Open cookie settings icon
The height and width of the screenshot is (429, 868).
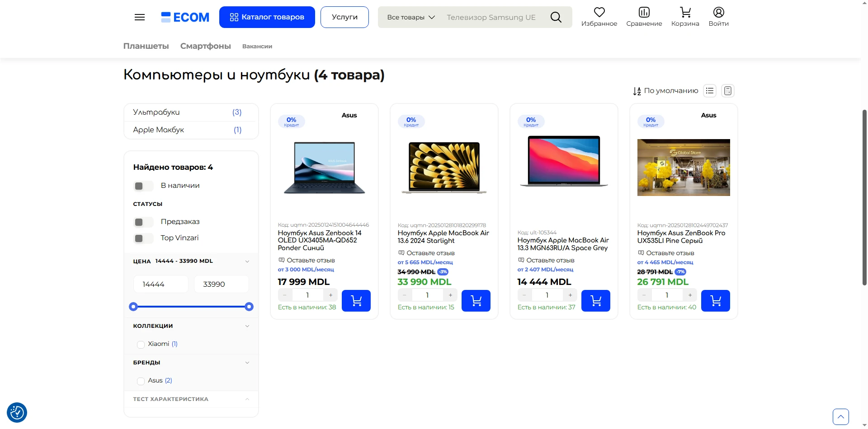pyautogui.click(x=17, y=412)
